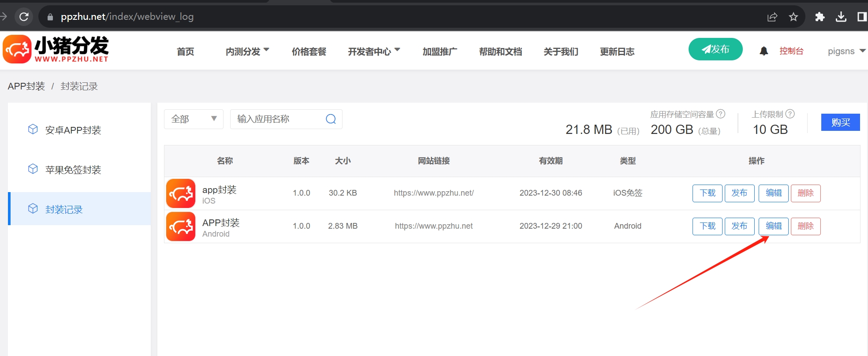Open notifications via the bell icon
The image size is (868, 356).
pos(764,51)
